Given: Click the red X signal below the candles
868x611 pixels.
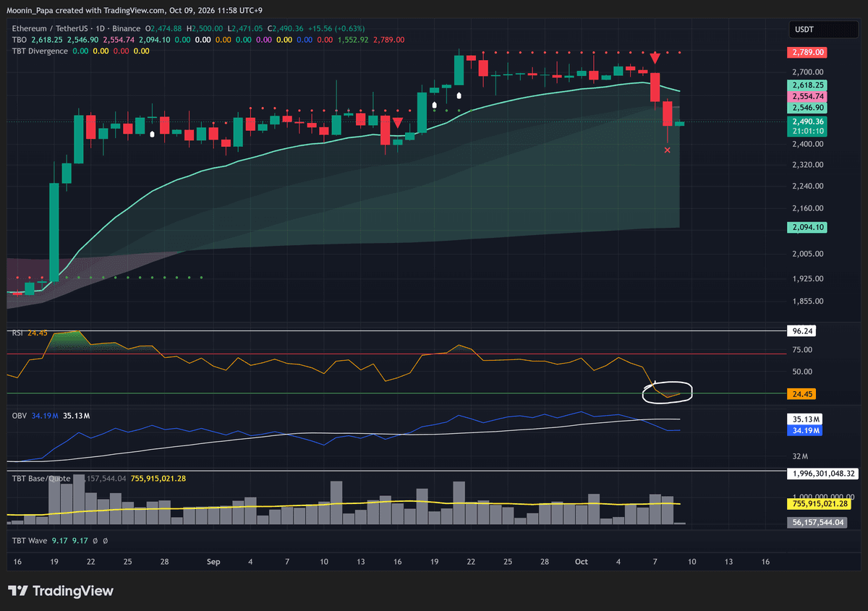Looking at the screenshot, I should click(668, 150).
